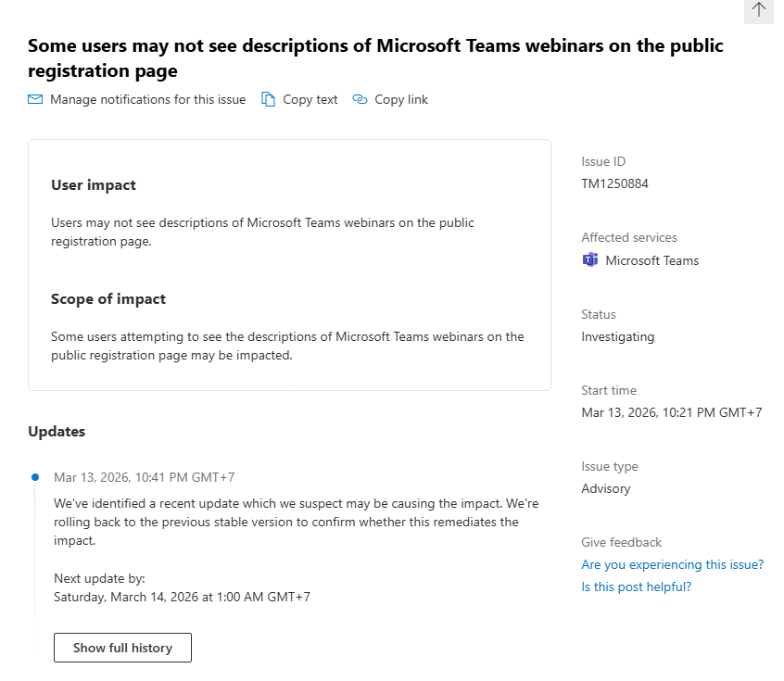
Task: Click the next update date 'Saturday, March 14, 2026'
Action: click(x=127, y=597)
